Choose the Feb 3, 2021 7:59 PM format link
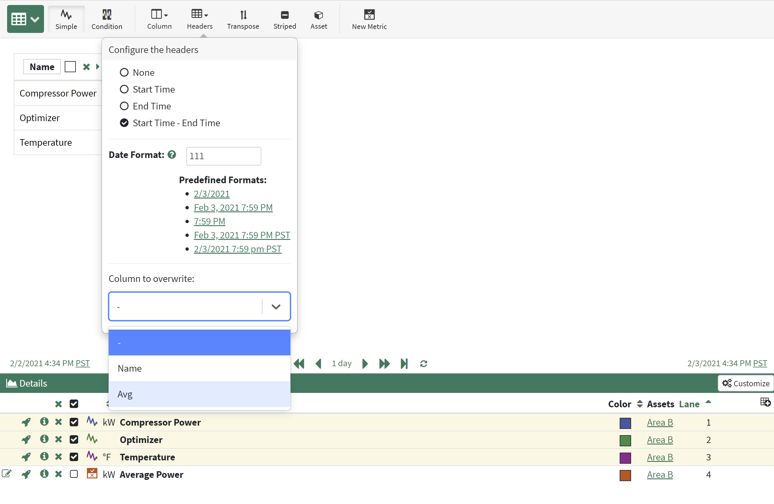The height and width of the screenshot is (504, 774). (x=233, y=208)
